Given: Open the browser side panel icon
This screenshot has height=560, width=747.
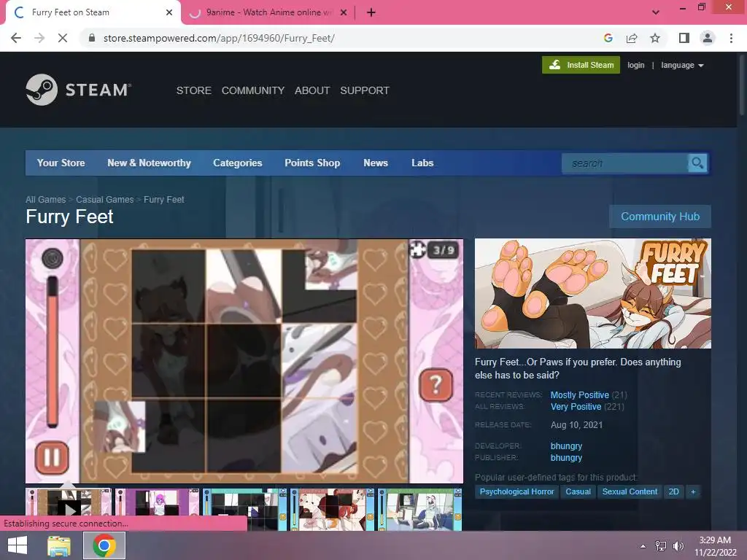Looking at the screenshot, I should [x=684, y=38].
